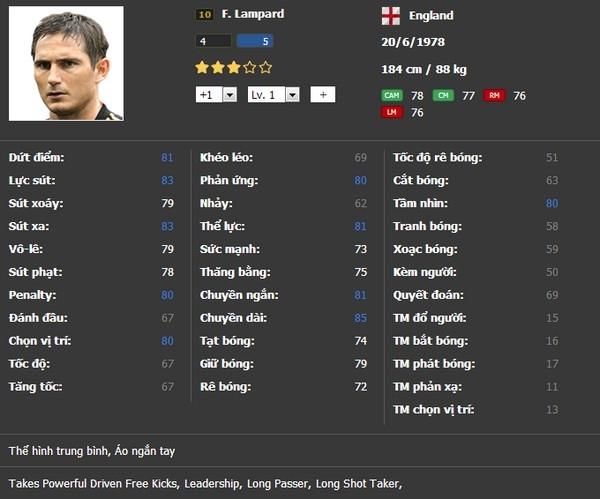Image resolution: width=600 pixels, height=499 pixels.
Task: Click the F. Lampard player photo
Action: [65, 63]
